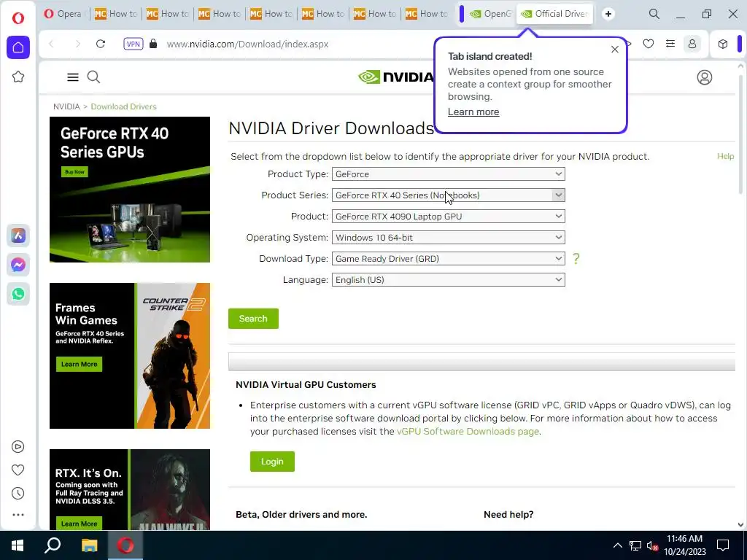The height and width of the screenshot is (560, 747).
Task: Open NVIDIA site search magnifier
Action: (x=94, y=77)
